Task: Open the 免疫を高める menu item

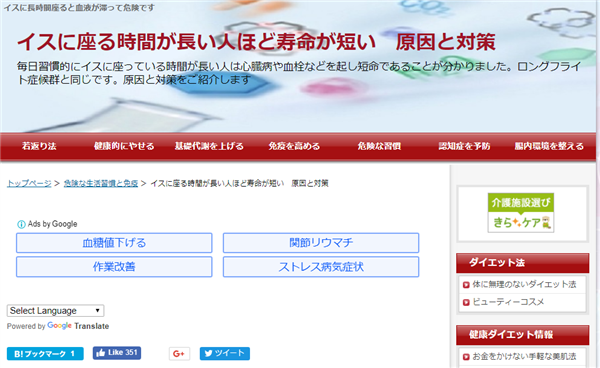Action: pyautogui.click(x=294, y=146)
